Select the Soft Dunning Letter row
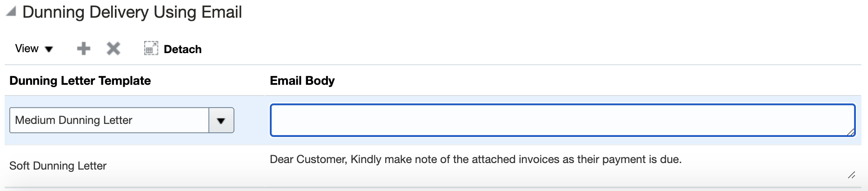The width and height of the screenshot is (868, 191). point(58,166)
